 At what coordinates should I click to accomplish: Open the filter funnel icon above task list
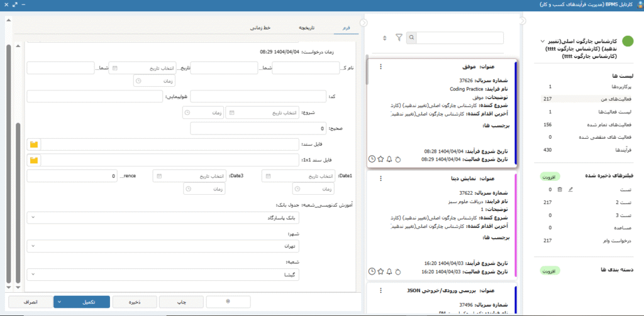pos(399,38)
